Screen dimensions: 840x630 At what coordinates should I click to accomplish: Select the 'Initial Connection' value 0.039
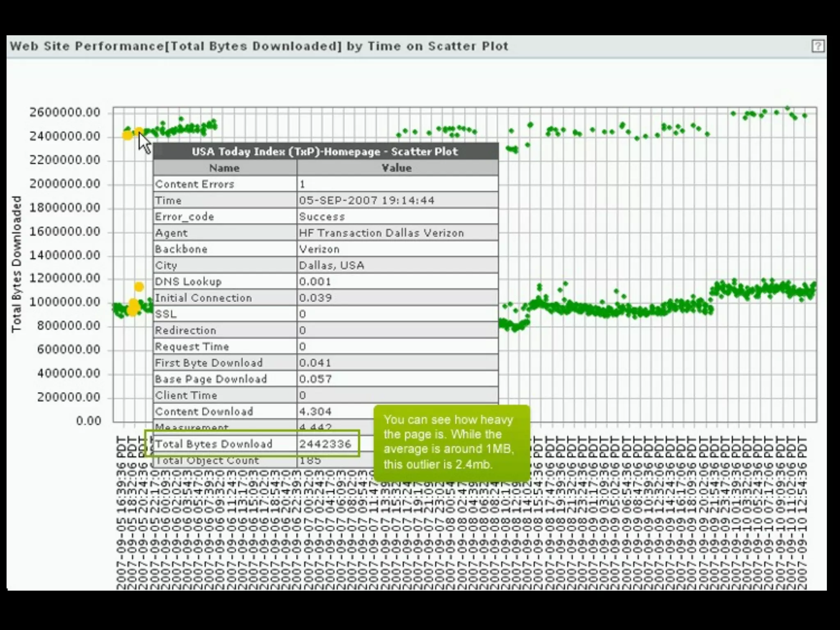pos(315,298)
